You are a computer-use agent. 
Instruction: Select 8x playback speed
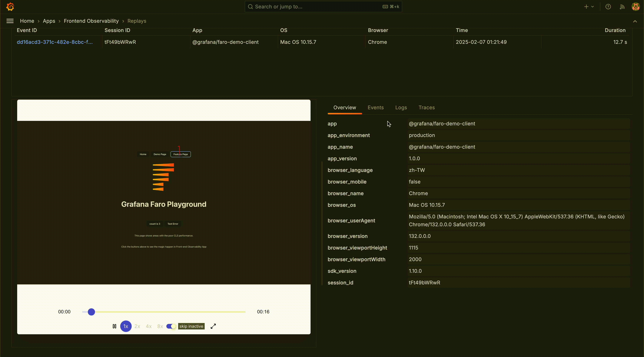click(160, 326)
